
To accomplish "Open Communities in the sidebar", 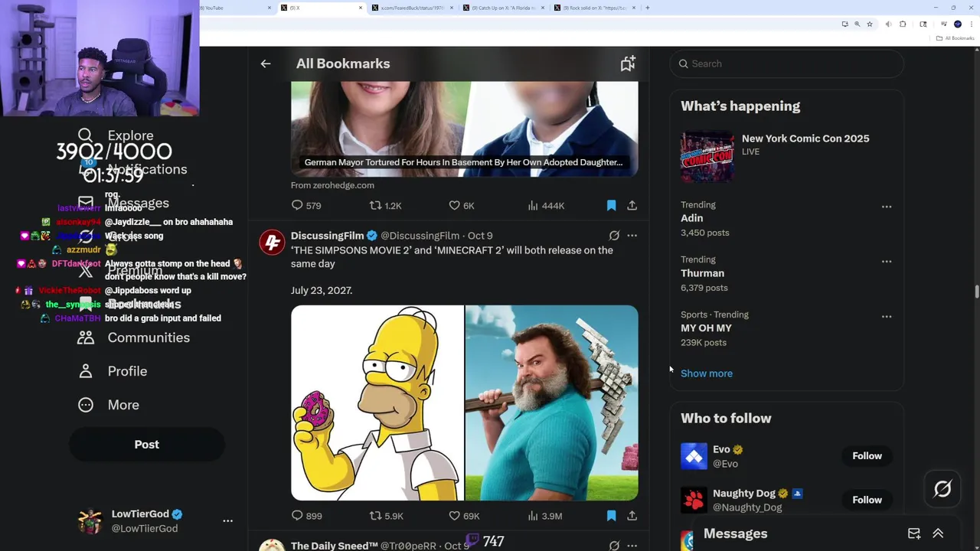I will coord(133,337).
